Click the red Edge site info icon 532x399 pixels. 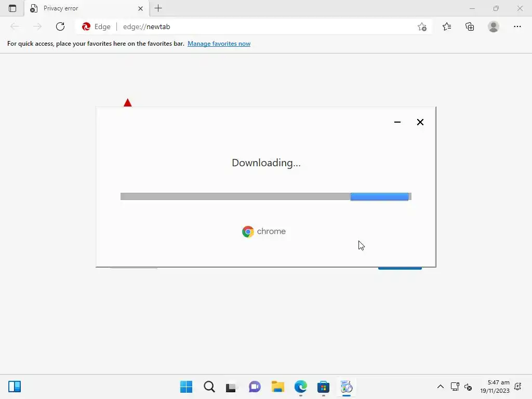pos(86,26)
